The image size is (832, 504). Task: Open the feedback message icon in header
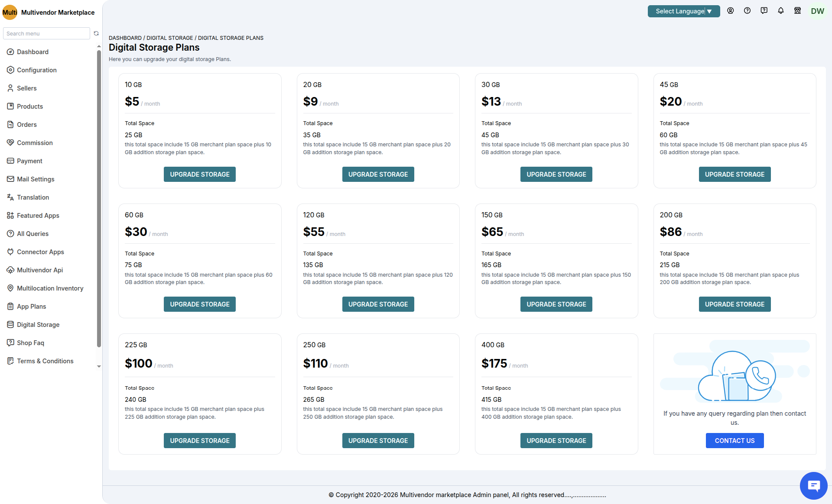point(764,11)
